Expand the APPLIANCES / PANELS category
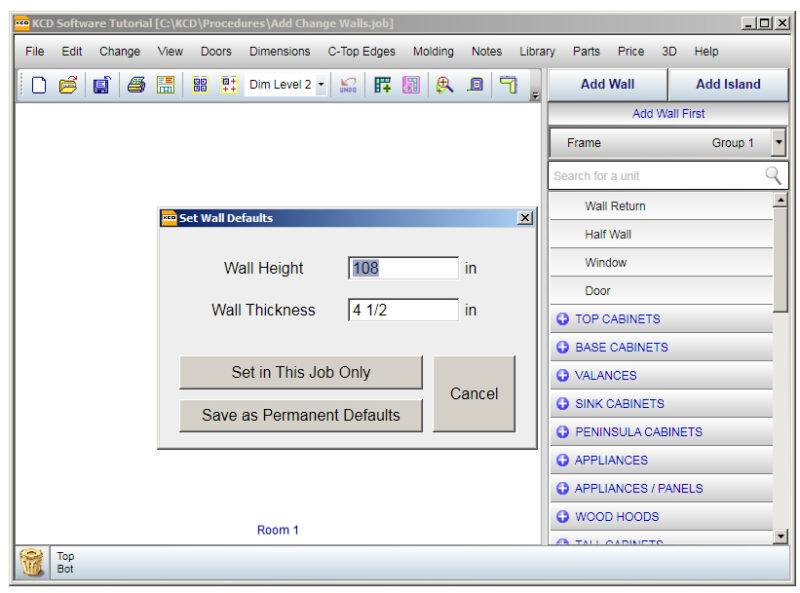The height and width of the screenshot is (593, 800). pyautogui.click(x=562, y=488)
